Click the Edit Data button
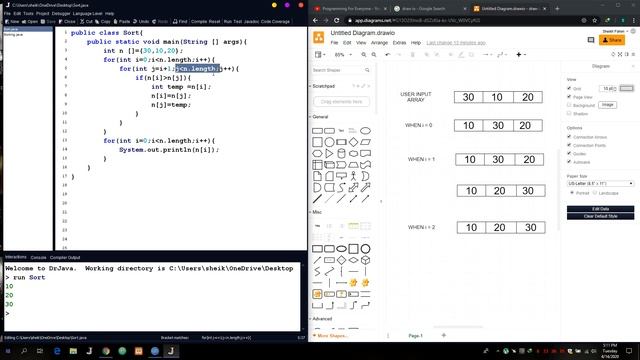 pyautogui.click(x=600, y=209)
